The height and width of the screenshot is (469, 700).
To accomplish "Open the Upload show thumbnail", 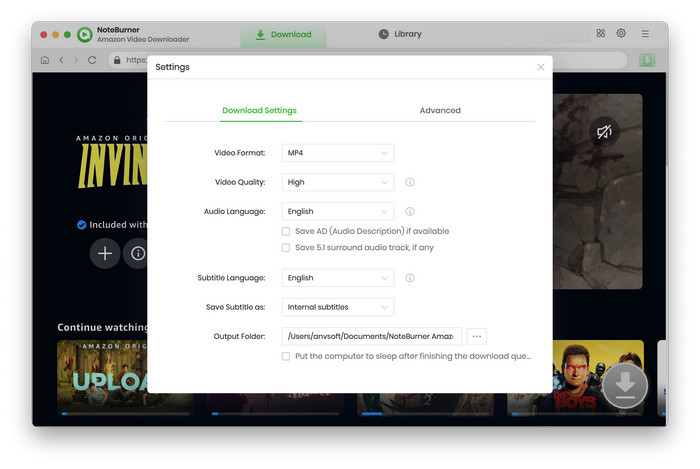I will (102, 378).
